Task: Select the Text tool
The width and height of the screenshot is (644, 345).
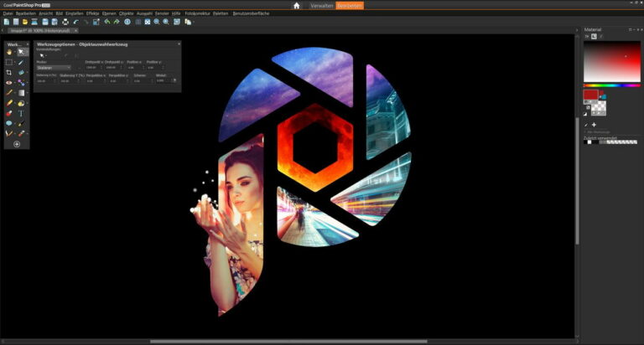Action: click(21, 113)
